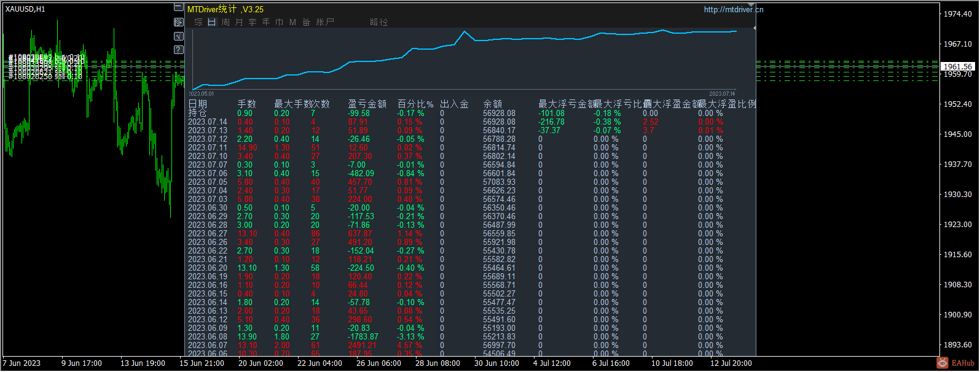The width and height of the screenshot is (980, 372).
Task: Open the 年 yearly tab
Action: tap(266, 22)
